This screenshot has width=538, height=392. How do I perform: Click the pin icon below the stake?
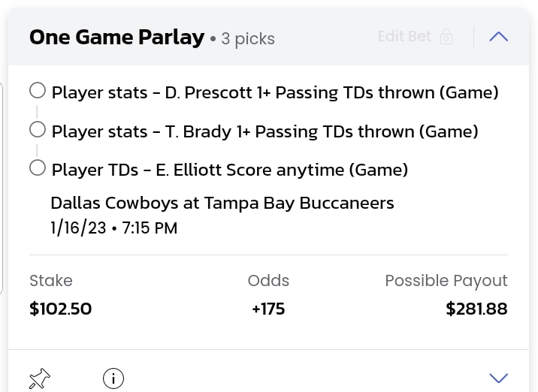(x=39, y=378)
